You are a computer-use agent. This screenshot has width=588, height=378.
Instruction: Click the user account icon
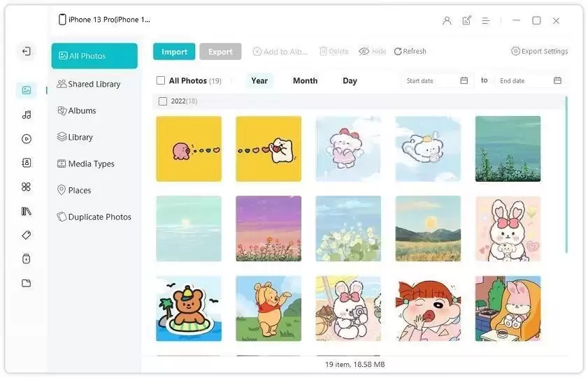[447, 20]
